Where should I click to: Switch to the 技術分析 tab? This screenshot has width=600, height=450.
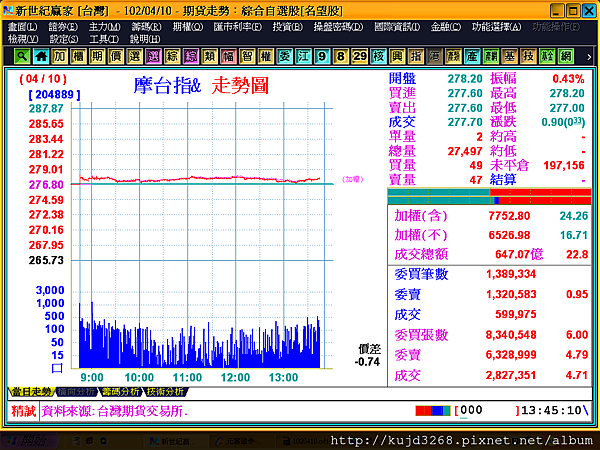tap(165, 392)
